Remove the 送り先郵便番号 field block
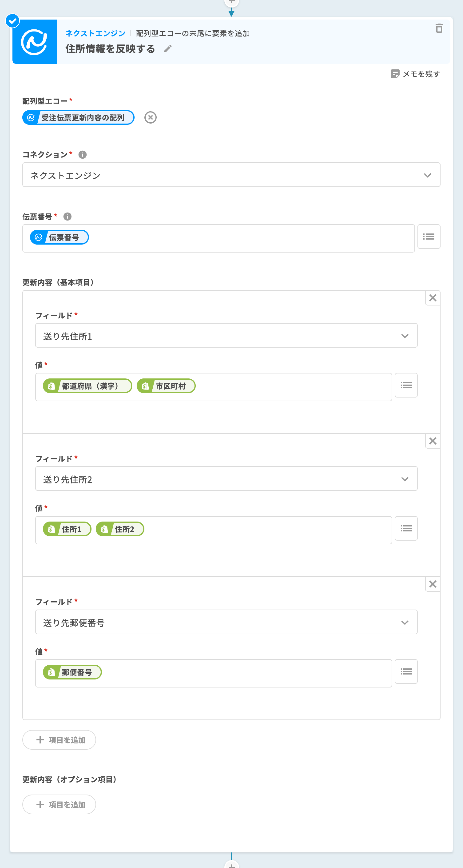Image resolution: width=463 pixels, height=868 pixels. point(432,584)
